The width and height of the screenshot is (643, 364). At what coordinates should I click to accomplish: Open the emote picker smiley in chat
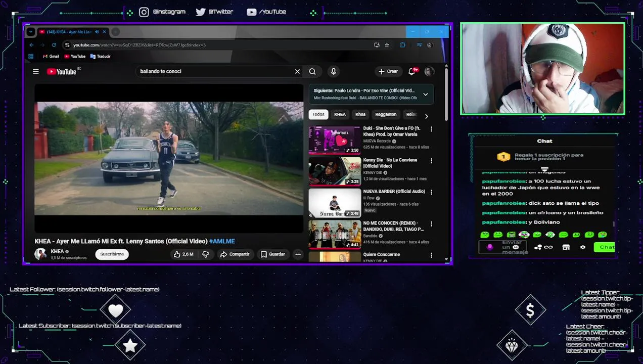tap(516, 247)
